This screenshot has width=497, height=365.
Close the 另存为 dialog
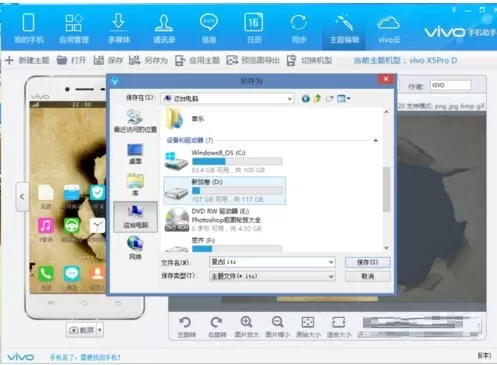click(386, 79)
